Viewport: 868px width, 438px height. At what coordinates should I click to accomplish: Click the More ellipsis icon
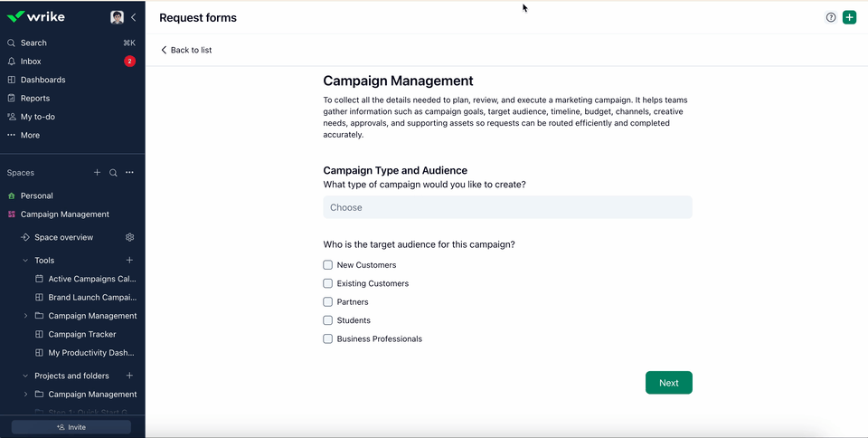coord(11,135)
